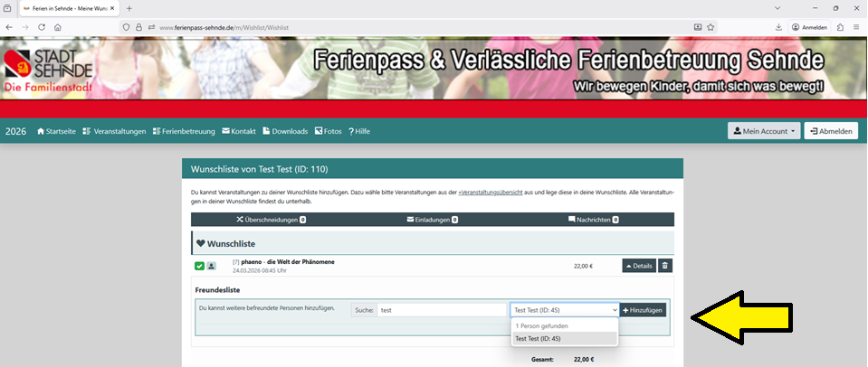The width and height of the screenshot is (868, 367).
Task: Open a new browser tab
Action: 129,8
